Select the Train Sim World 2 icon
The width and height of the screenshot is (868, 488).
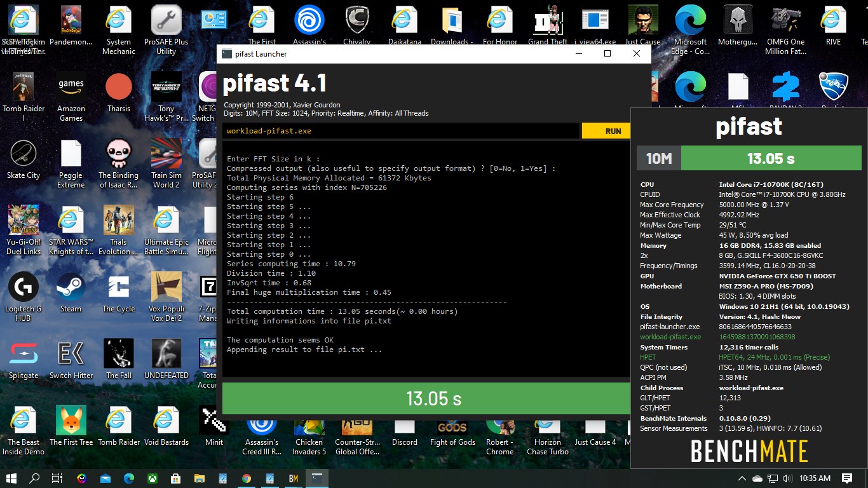coord(166,163)
